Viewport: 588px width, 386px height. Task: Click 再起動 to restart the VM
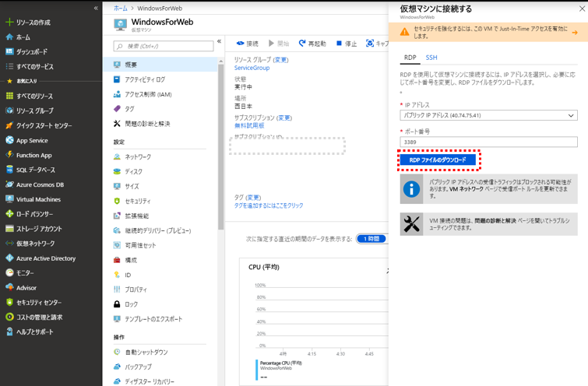312,44
